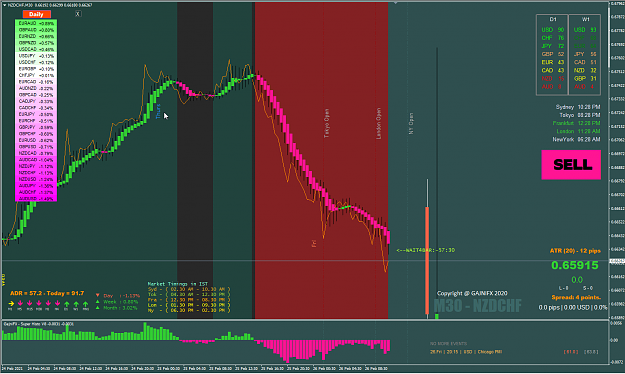Select NZDCHF row in pairs list

(x=36, y=173)
